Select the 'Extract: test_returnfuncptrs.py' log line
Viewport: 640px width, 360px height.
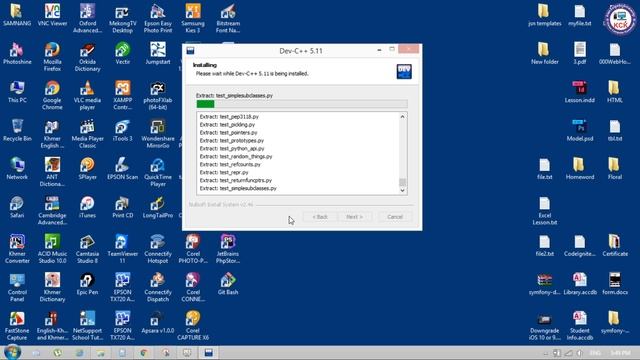tap(236, 180)
